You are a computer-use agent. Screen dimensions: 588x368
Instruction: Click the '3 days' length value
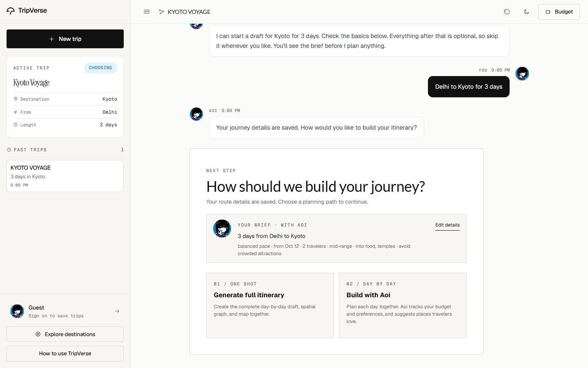[x=108, y=125]
